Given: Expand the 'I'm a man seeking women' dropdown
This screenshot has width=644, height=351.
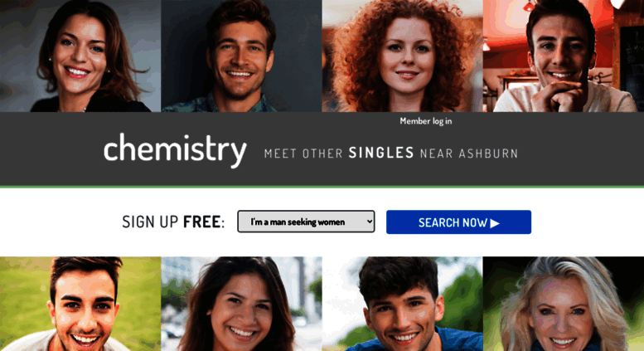Looking at the screenshot, I should click(306, 222).
